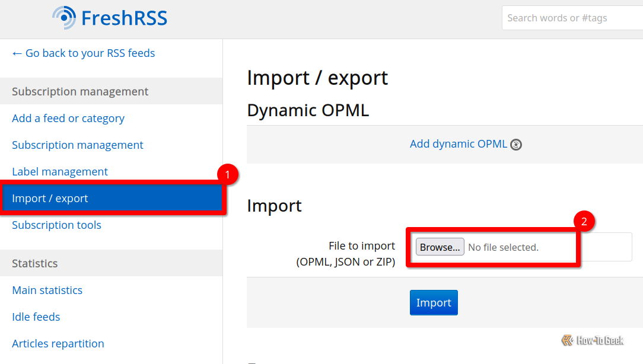The image size is (643, 364).
Task: Go back to your RSS feeds
Action: tap(82, 53)
